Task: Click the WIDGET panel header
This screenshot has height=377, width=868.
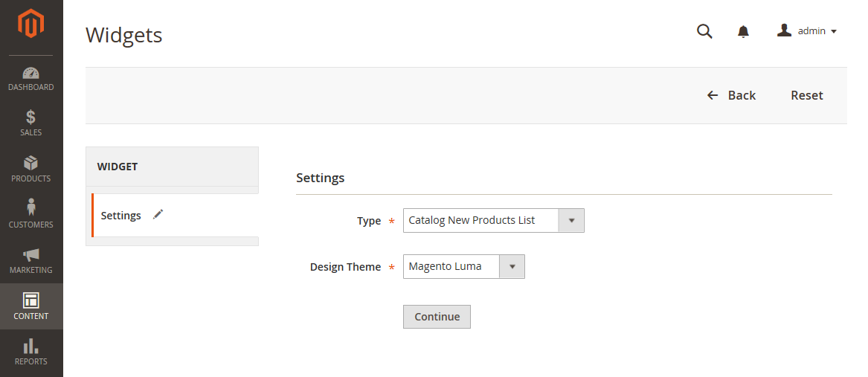Action: (x=172, y=166)
